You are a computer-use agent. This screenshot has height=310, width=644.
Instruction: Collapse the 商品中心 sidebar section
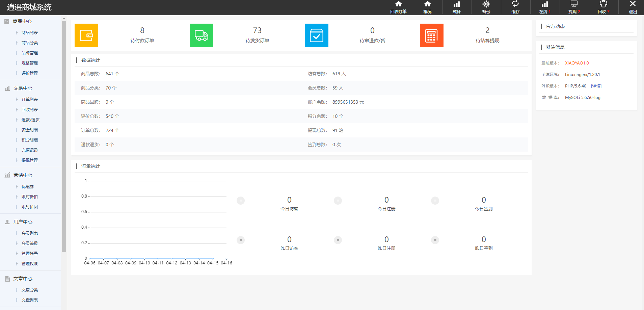point(22,21)
